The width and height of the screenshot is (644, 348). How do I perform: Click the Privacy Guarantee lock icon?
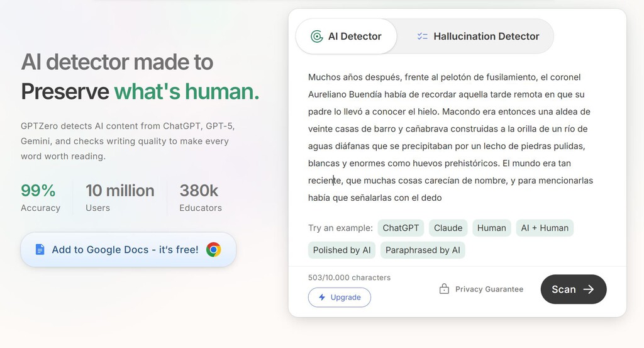pyautogui.click(x=444, y=289)
